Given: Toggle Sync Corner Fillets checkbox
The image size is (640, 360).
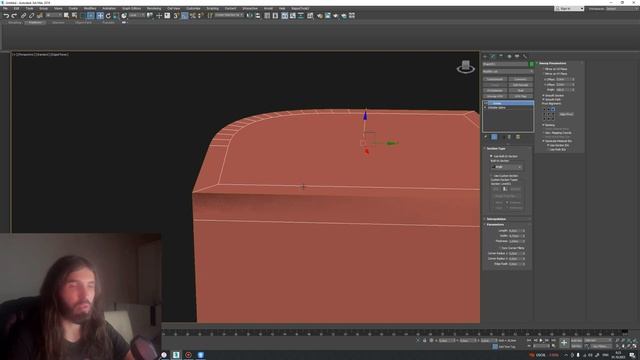Looking at the screenshot, I should coord(500,248).
